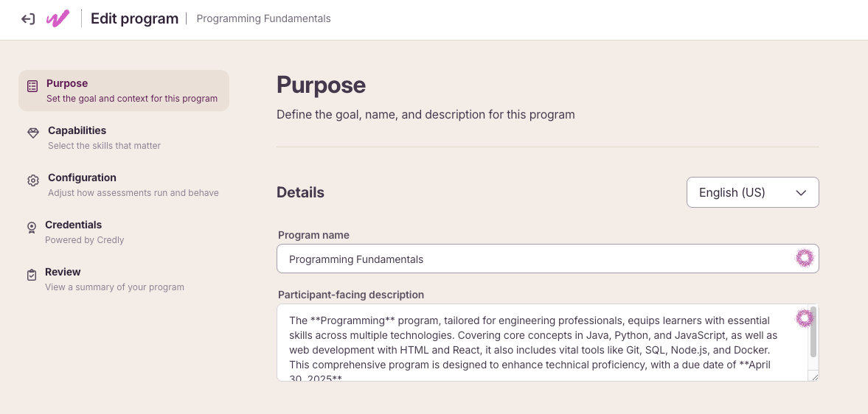Select the Purpose step in sidebar
Image resolution: width=868 pixels, height=414 pixels.
(x=124, y=91)
